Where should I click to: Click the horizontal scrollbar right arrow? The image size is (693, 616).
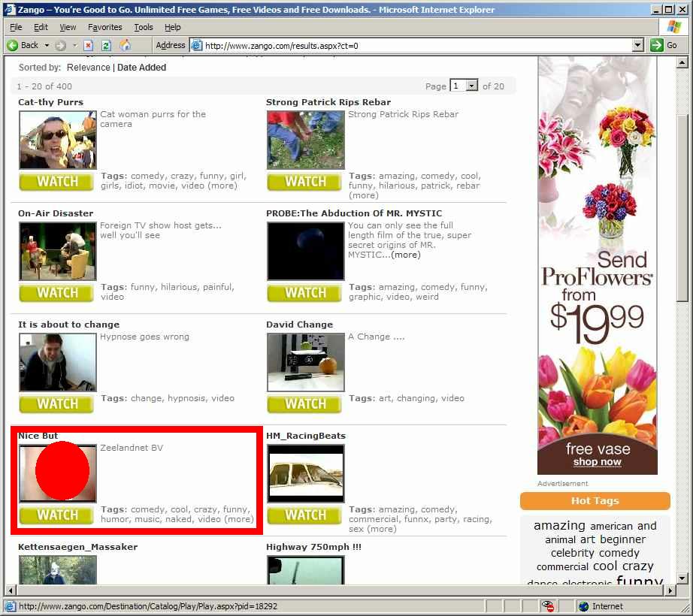point(670,590)
